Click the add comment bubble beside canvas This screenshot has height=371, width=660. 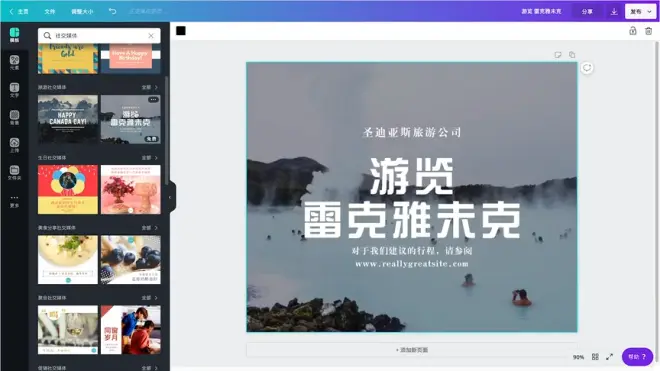(x=587, y=68)
